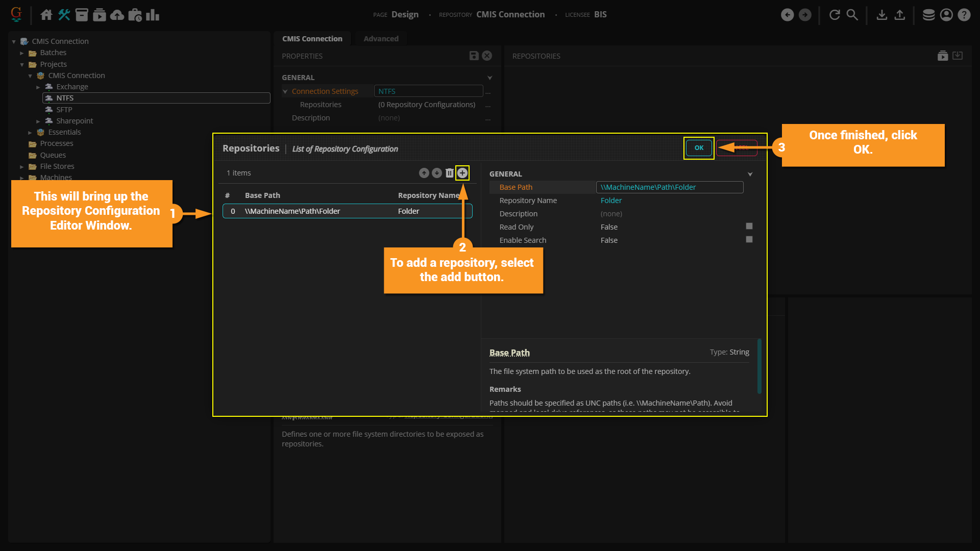Collapse the Projects folder node
Viewport: 980px width, 551px height.
click(x=22, y=65)
